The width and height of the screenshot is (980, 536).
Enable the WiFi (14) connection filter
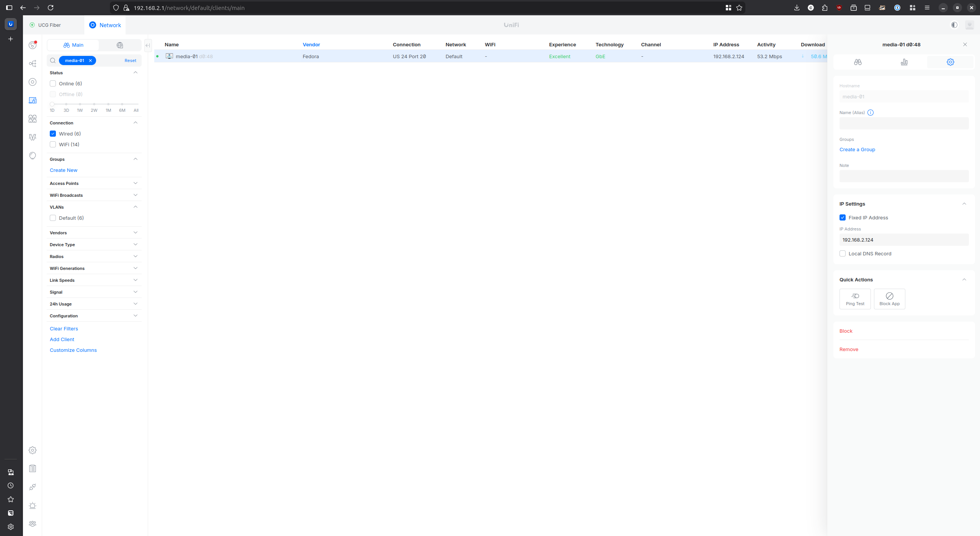coord(53,144)
